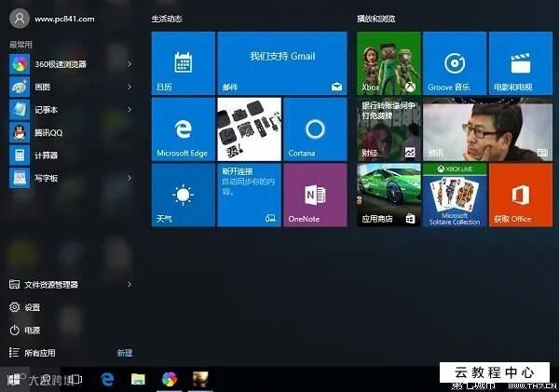Launch 360极速浏览器 from most used list
Screen dimensions: 559x392
(72, 64)
